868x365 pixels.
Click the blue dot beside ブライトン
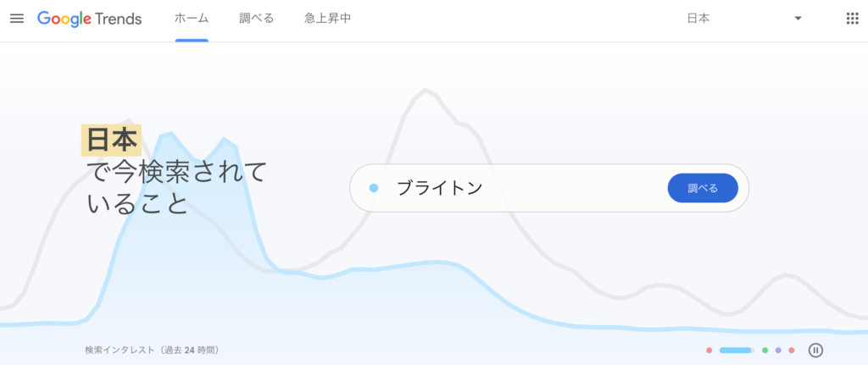tap(374, 188)
